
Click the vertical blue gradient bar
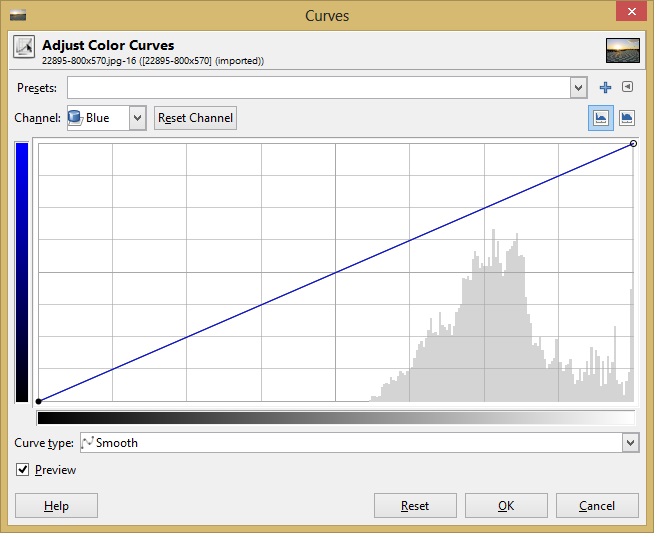coord(22,272)
